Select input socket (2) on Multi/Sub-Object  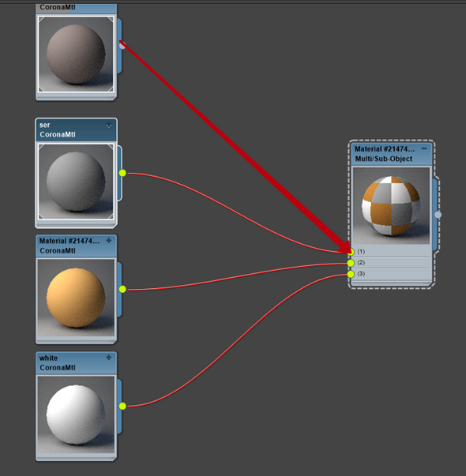tap(351, 263)
